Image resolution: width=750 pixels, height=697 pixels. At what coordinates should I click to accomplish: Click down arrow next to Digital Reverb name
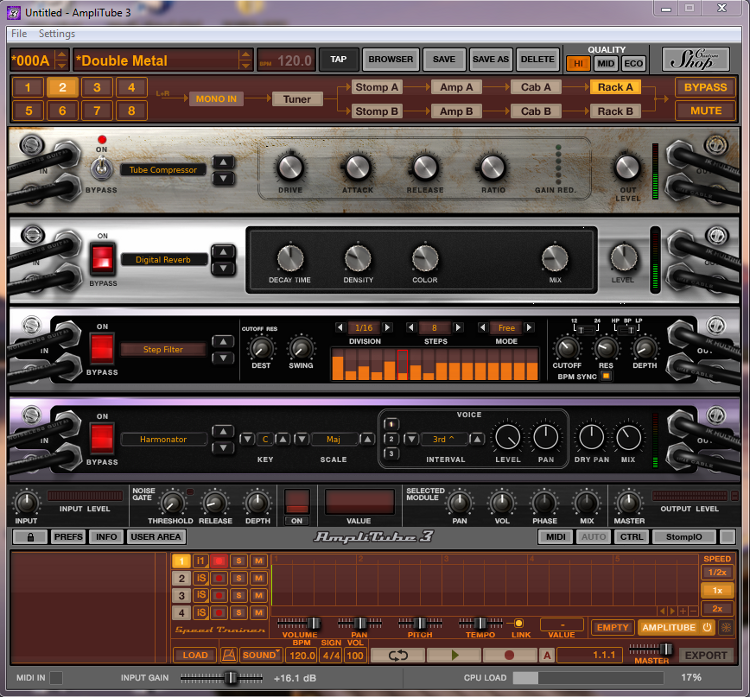[223, 268]
